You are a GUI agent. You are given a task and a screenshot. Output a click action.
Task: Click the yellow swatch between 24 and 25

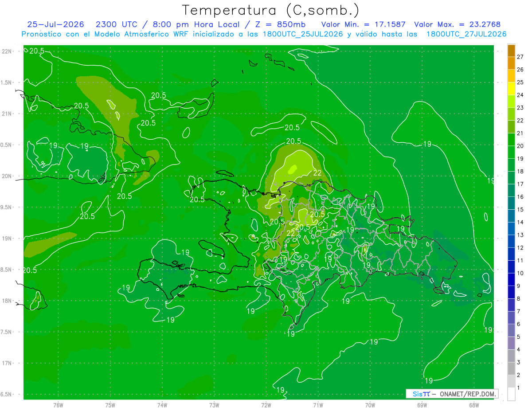[511, 89]
